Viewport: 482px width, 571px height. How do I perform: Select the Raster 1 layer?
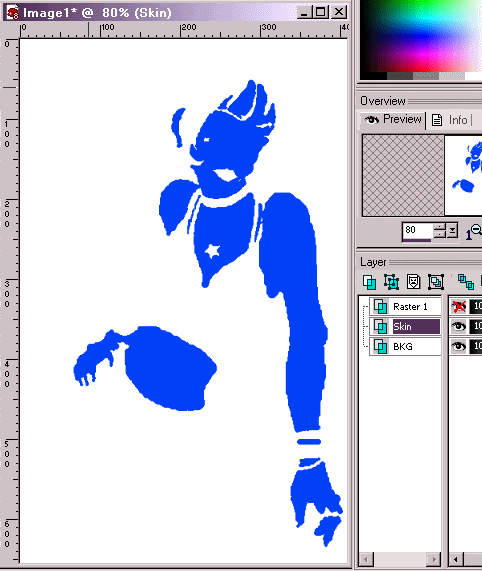(410, 307)
